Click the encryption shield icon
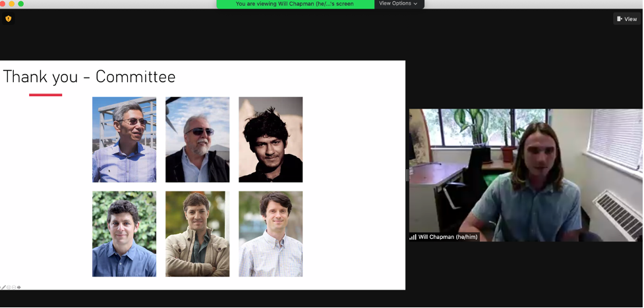This screenshot has height=308, width=644. coord(8,18)
